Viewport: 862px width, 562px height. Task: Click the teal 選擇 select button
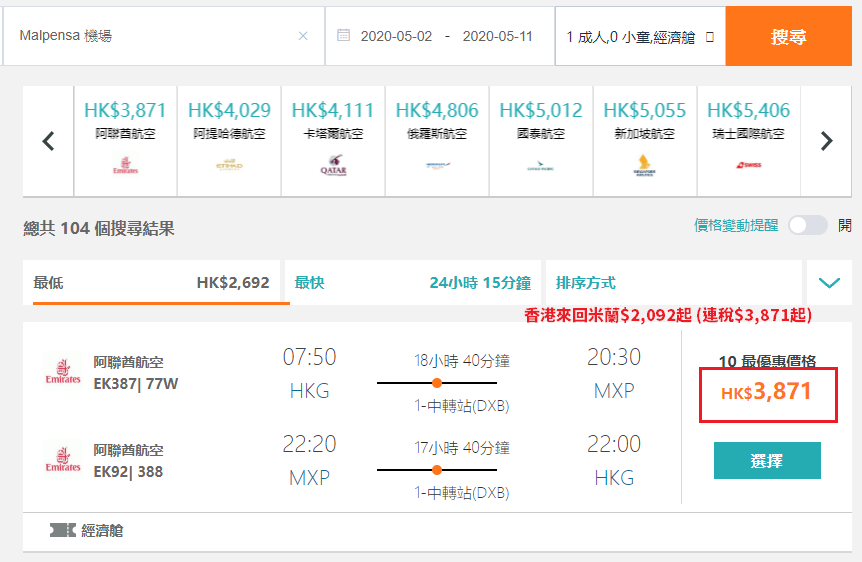[767, 460]
